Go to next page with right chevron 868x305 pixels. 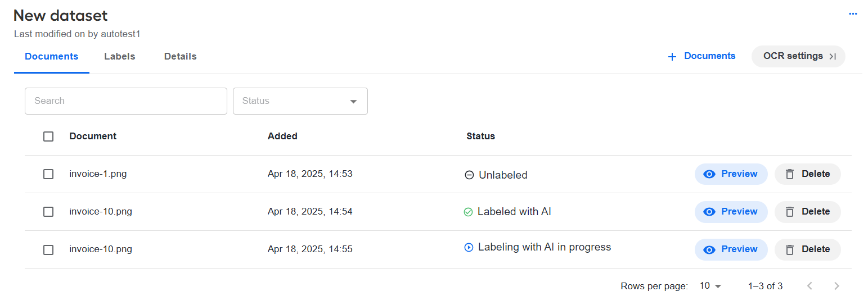[836, 286]
